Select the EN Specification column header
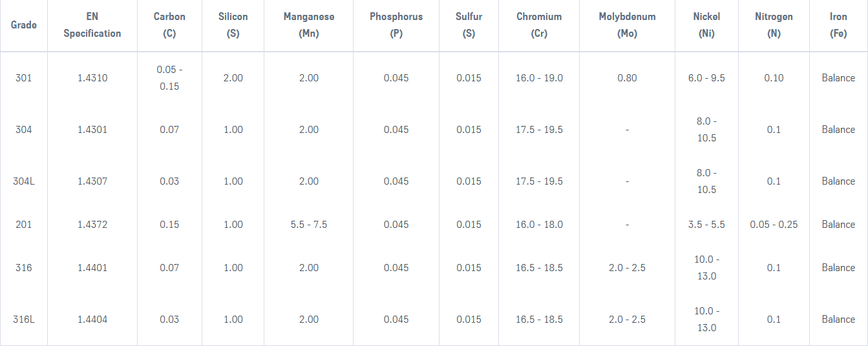Image resolution: width=868 pixels, height=346 pixels. (x=92, y=25)
